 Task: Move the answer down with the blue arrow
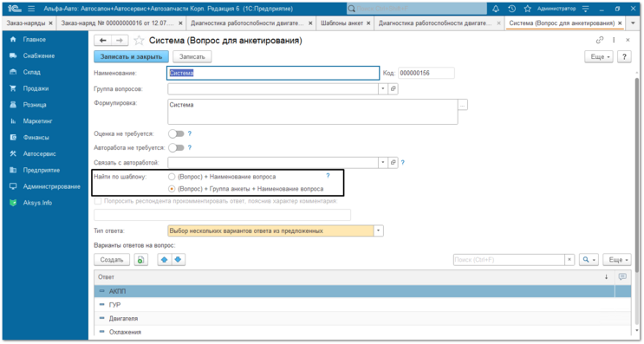click(x=179, y=259)
